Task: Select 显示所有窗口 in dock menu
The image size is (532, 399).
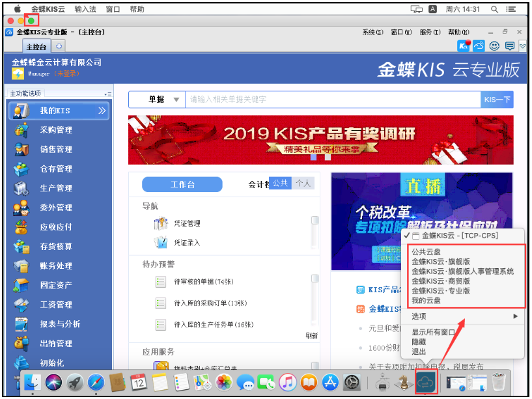Action: (433, 332)
